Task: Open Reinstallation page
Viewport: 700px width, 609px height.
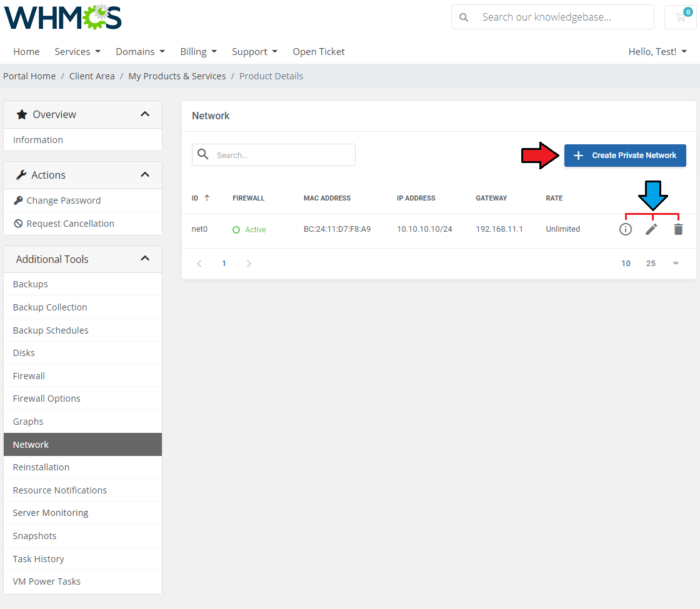Action: 82,467
